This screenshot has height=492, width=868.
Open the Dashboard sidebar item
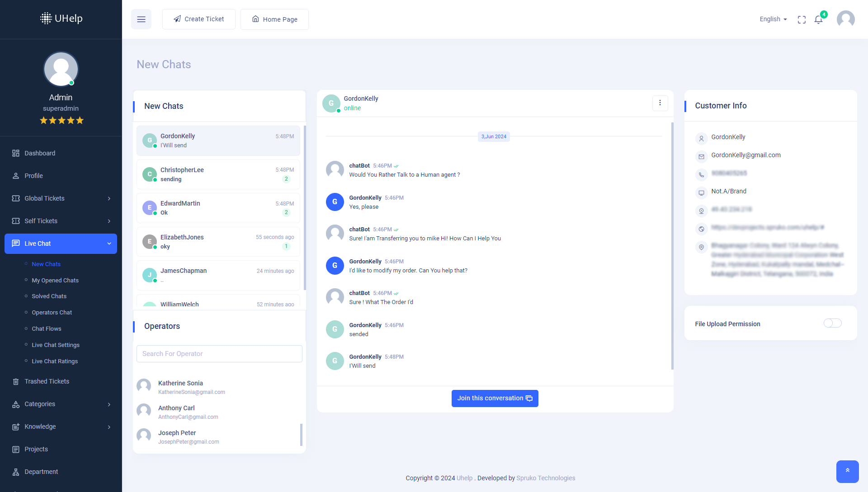pyautogui.click(x=40, y=153)
